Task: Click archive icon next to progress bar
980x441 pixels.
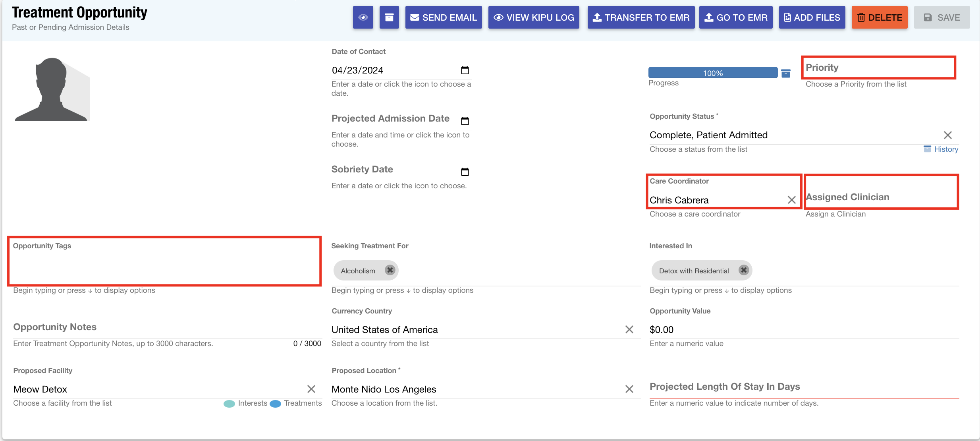Action: (x=785, y=73)
